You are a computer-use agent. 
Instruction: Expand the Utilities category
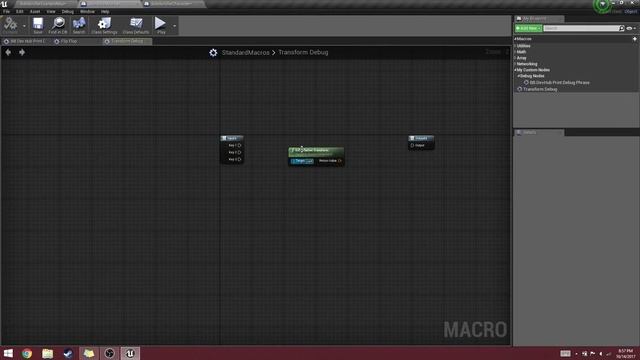tap(516, 46)
